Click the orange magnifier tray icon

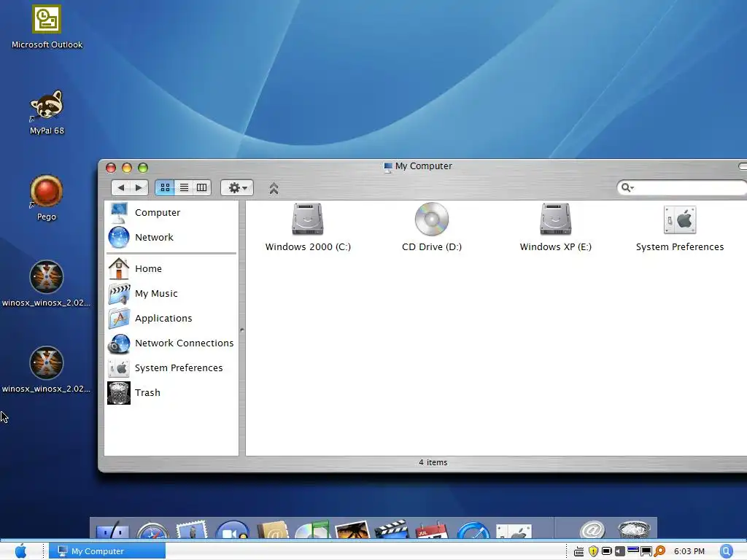click(659, 551)
